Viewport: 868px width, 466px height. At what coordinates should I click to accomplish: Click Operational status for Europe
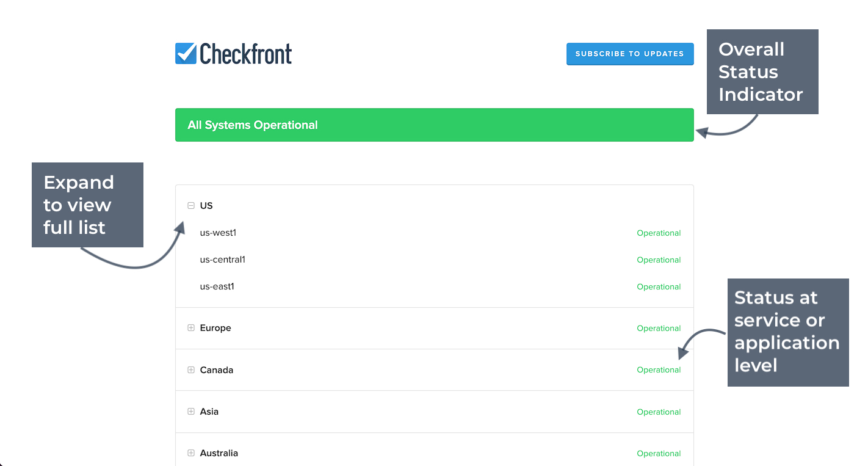[659, 329]
